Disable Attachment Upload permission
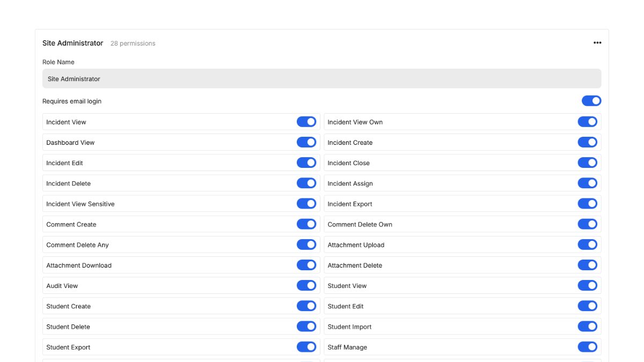 pos(587,245)
